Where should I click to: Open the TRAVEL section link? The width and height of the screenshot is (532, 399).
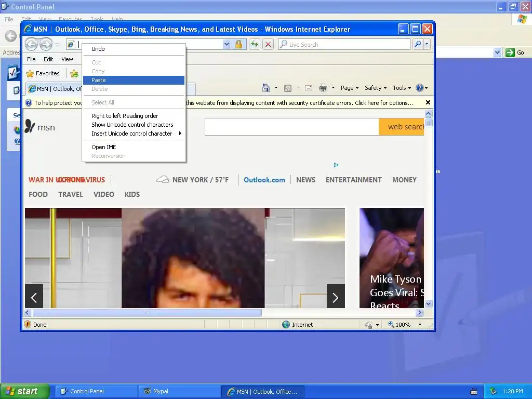coord(71,194)
